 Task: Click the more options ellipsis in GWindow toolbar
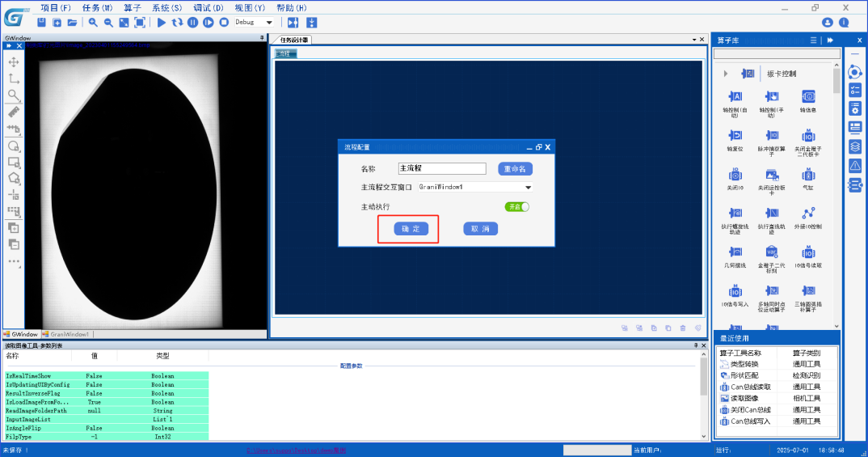[x=14, y=261]
